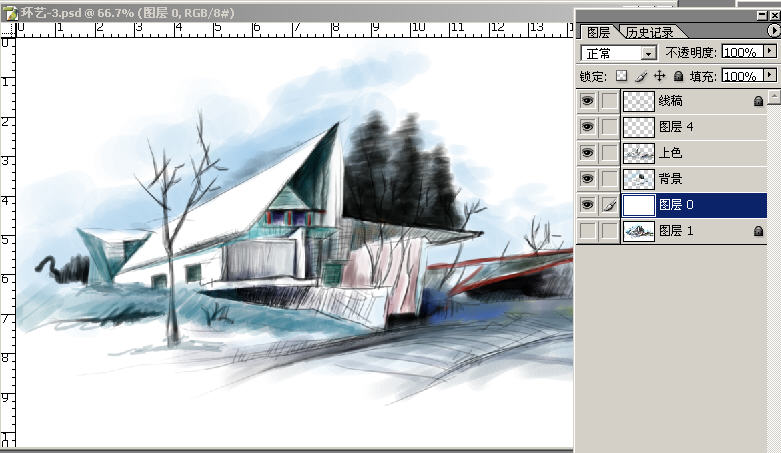This screenshot has height=453, width=781.
Task: Toggle lock image pixels brush icon
Action: [641, 76]
